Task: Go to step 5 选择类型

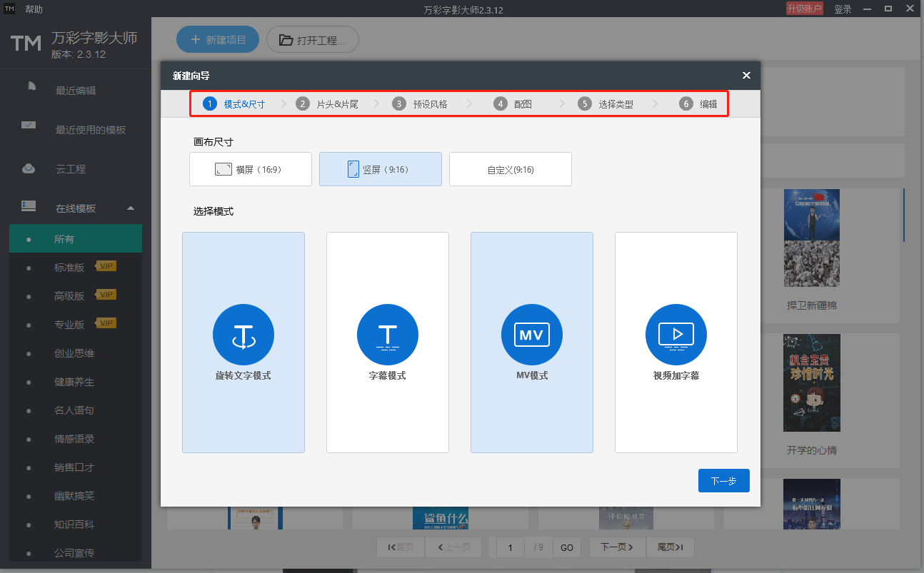Action: click(606, 104)
